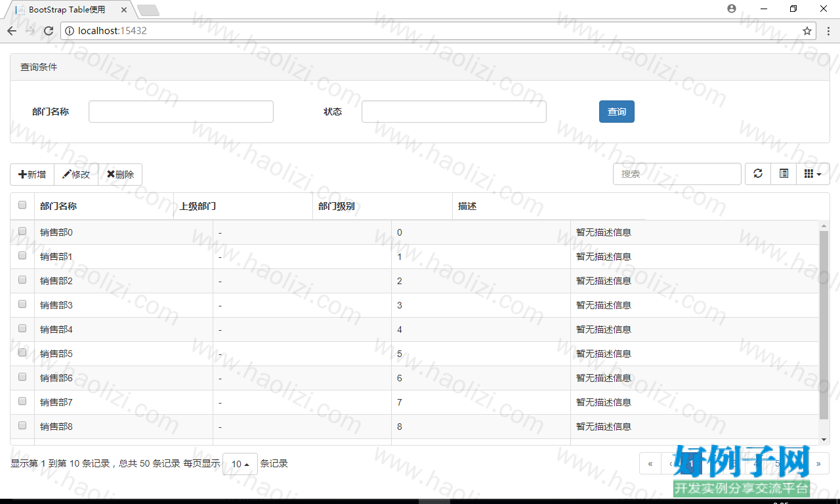Go to first page with « button

[650, 463]
